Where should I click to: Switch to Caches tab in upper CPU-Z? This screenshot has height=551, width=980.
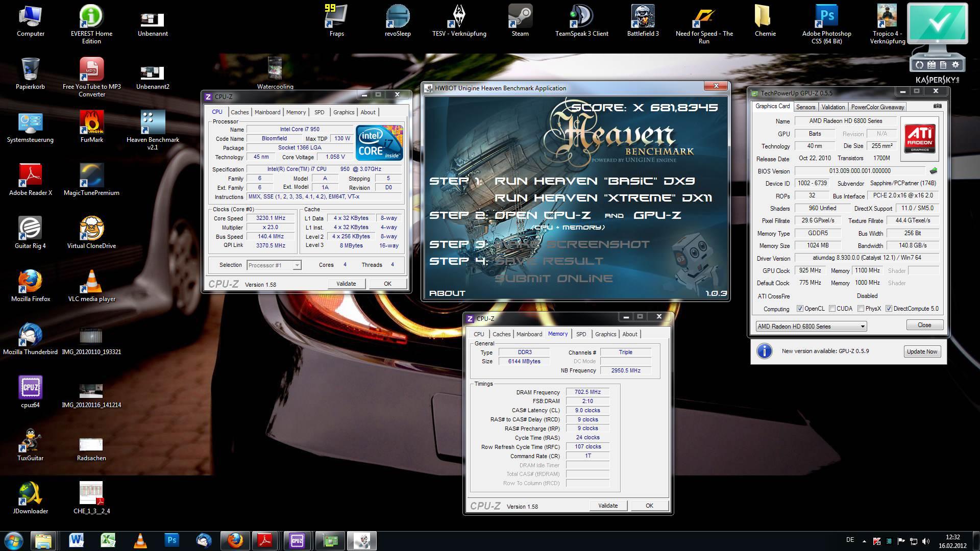[x=239, y=112]
